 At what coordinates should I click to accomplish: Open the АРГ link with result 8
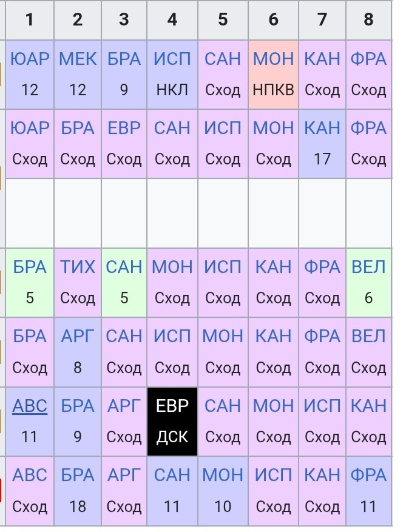click(x=78, y=336)
